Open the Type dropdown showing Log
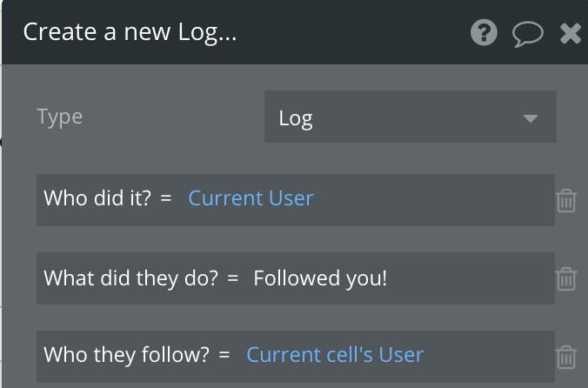588x388 pixels. (411, 117)
